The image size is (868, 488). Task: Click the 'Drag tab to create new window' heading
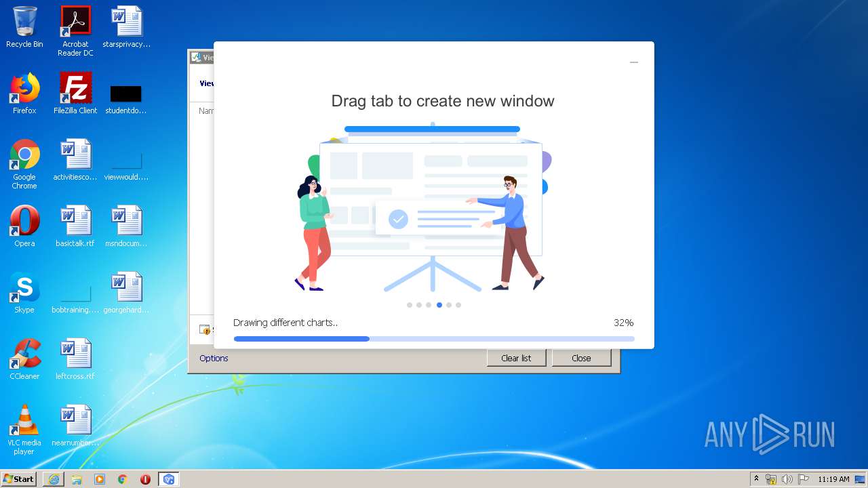point(443,101)
